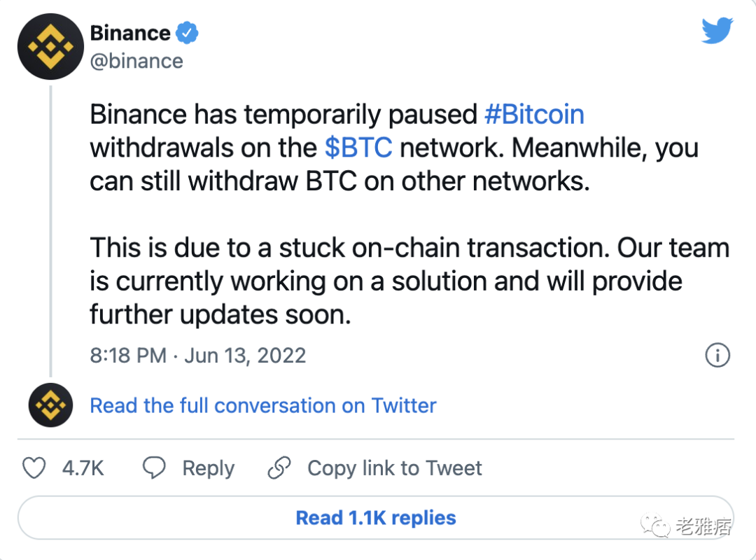The height and width of the screenshot is (560, 756).
Task: Click the 4.7K likes count
Action: (x=83, y=468)
